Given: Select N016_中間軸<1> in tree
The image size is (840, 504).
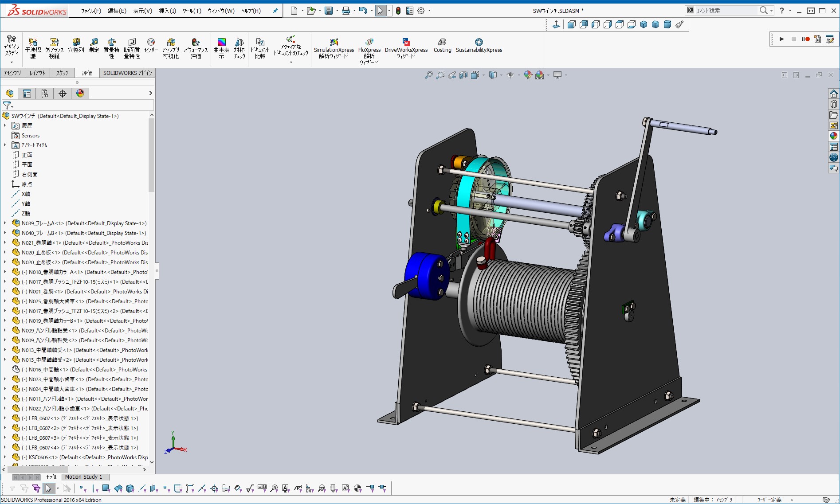Looking at the screenshot, I should pos(84,370).
